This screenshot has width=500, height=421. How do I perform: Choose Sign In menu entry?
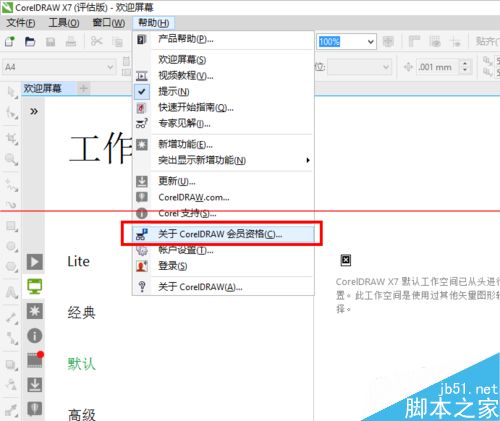pos(223,266)
